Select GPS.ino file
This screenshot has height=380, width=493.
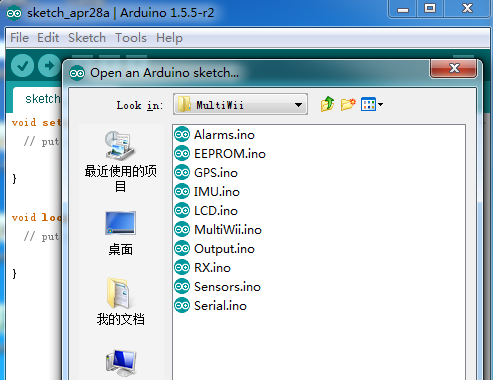tap(206, 173)
